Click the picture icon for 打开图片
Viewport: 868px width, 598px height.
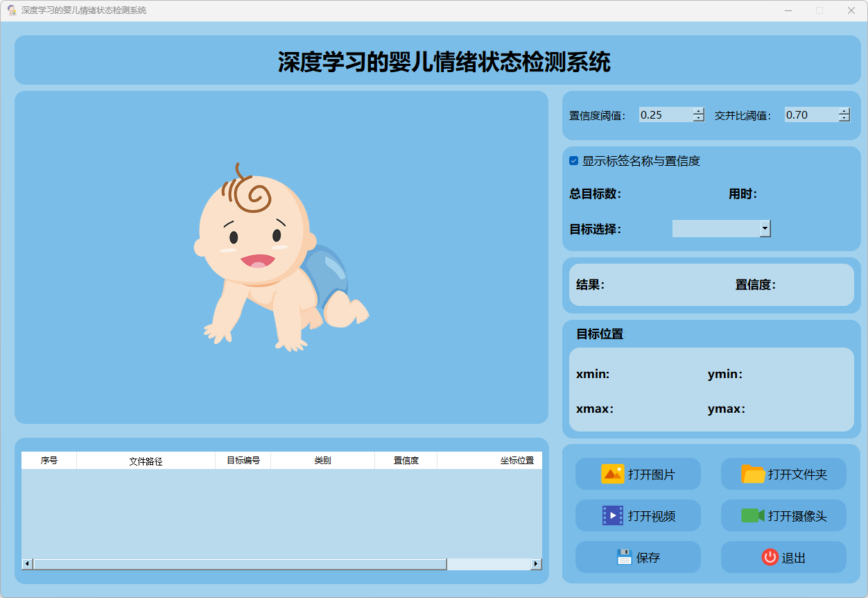coord(612,474)
